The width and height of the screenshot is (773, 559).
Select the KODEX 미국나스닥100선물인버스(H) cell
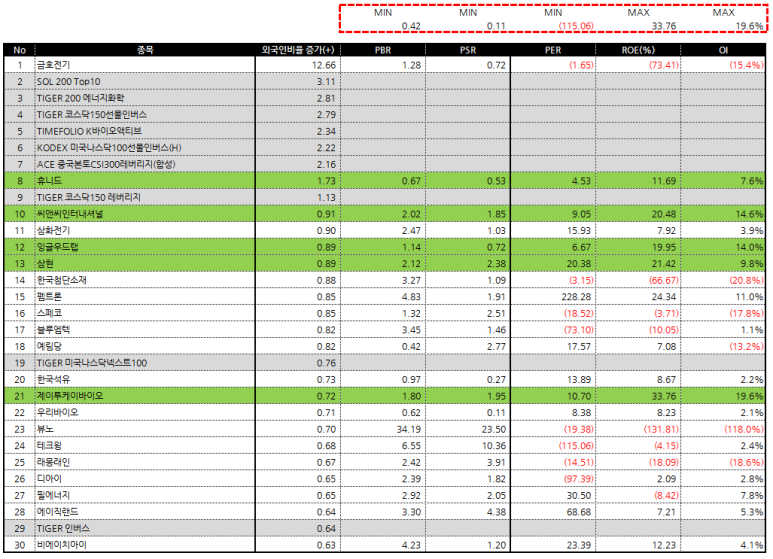(145, 148)
